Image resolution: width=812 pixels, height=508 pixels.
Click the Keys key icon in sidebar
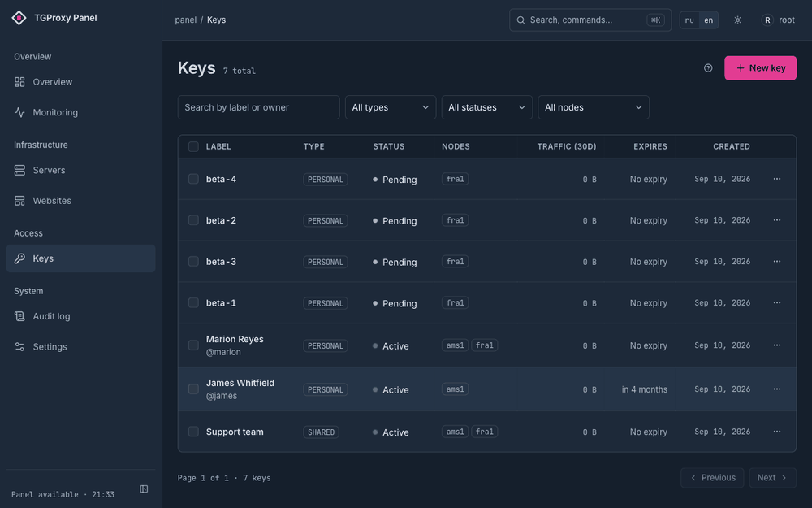point(19,258)
